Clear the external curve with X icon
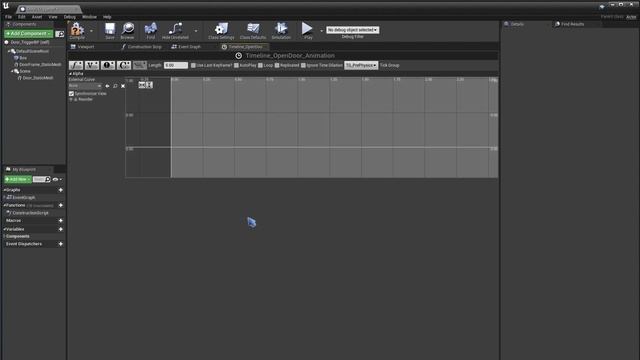 pyautogui.click(x=123, y=86)
